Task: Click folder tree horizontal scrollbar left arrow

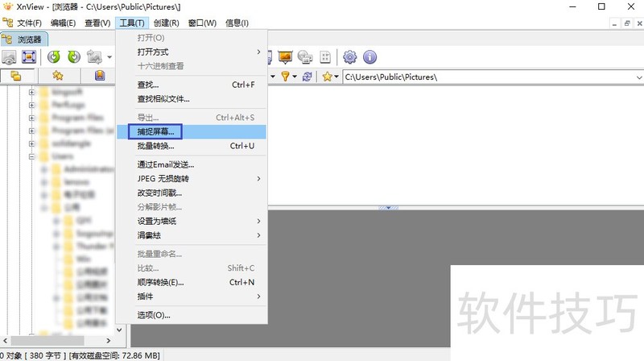Action: point(6,340)
